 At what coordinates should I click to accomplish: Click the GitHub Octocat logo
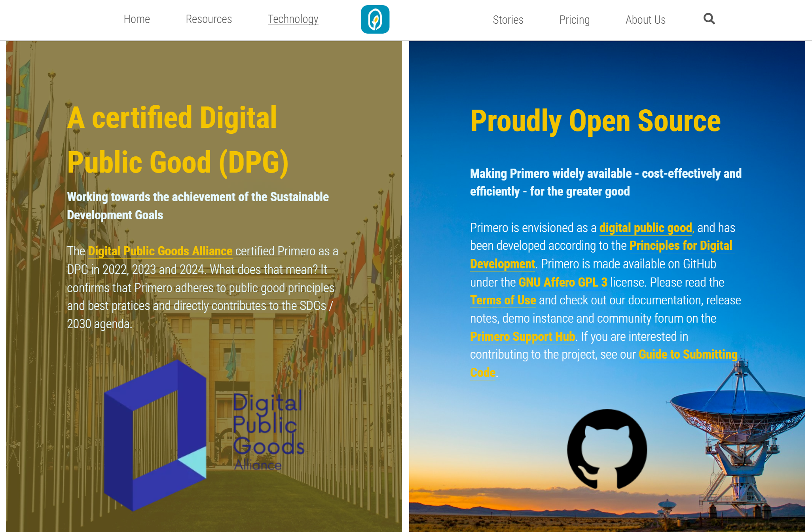(x=607, y=449)
